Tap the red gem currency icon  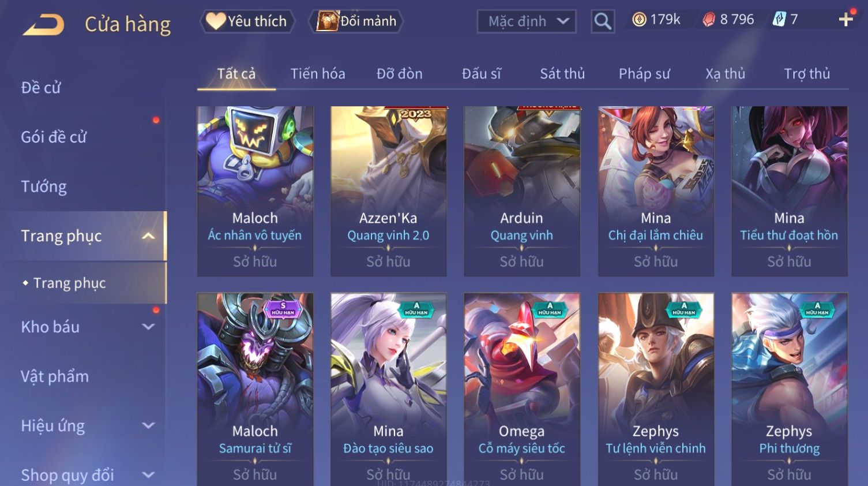click(709, 20)
